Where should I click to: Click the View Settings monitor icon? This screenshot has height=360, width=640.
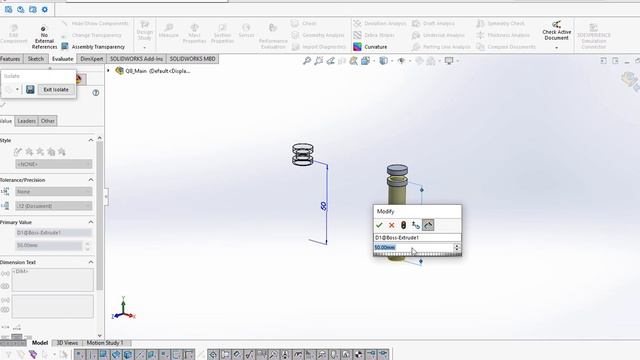[449, 61]
